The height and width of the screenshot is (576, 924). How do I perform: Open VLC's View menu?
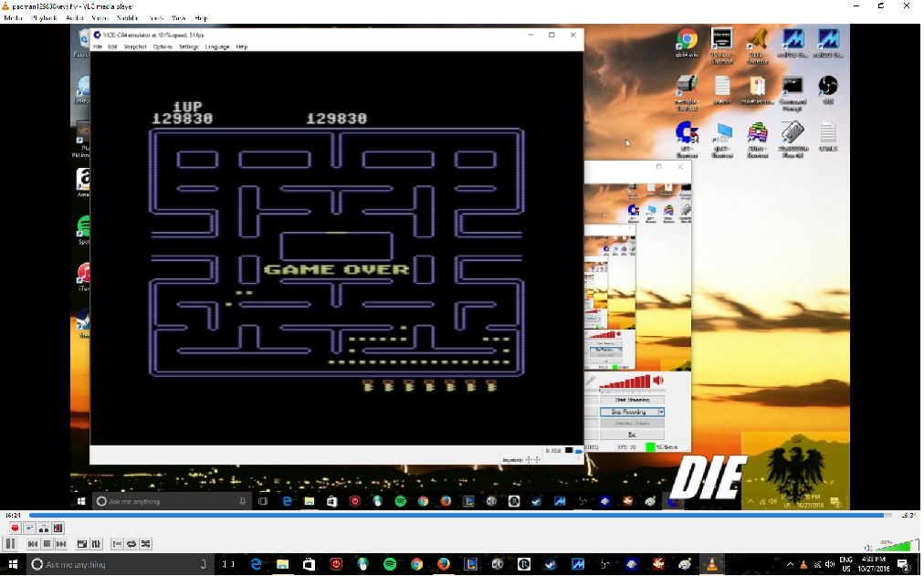[x=178, y=18]
